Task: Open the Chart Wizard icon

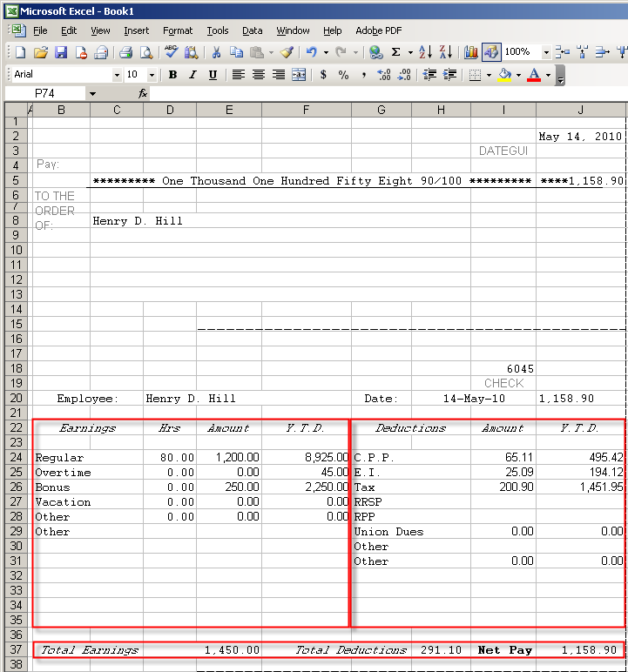Action: [471, 52]
